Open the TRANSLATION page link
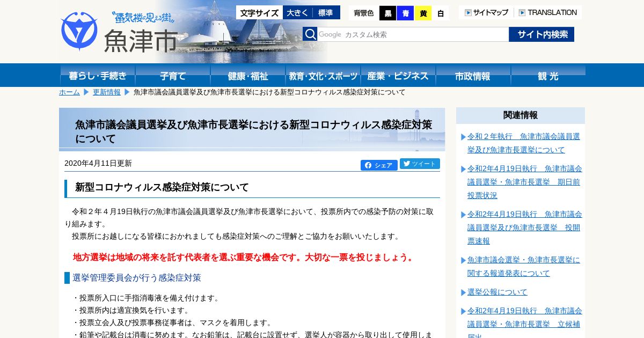This screenshot has width=644, height=338. [548, 12]
